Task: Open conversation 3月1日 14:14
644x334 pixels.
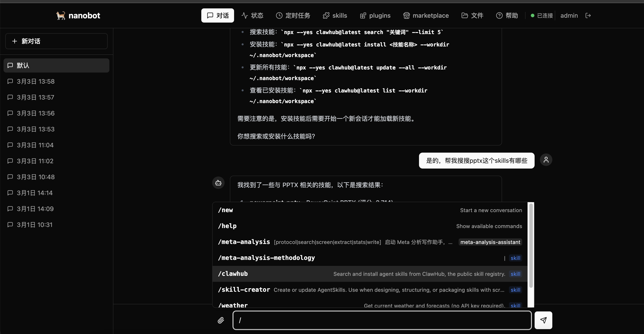Action: click(56, 193)
